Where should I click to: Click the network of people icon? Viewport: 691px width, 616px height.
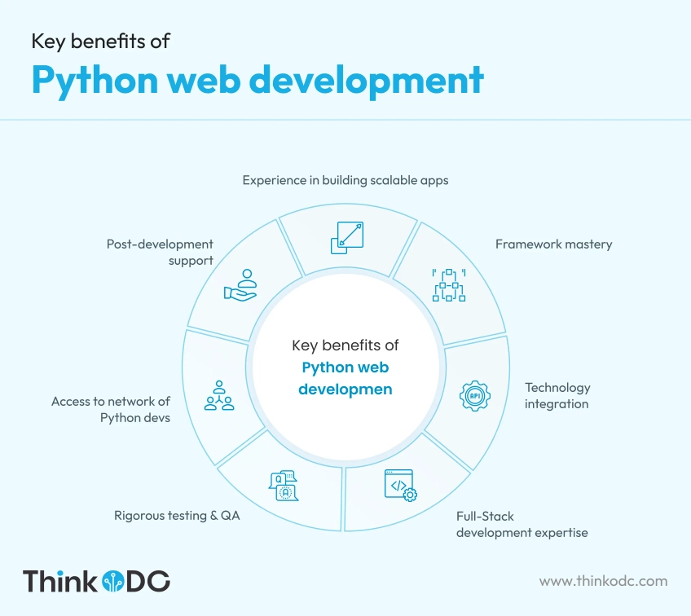(219, 396)
